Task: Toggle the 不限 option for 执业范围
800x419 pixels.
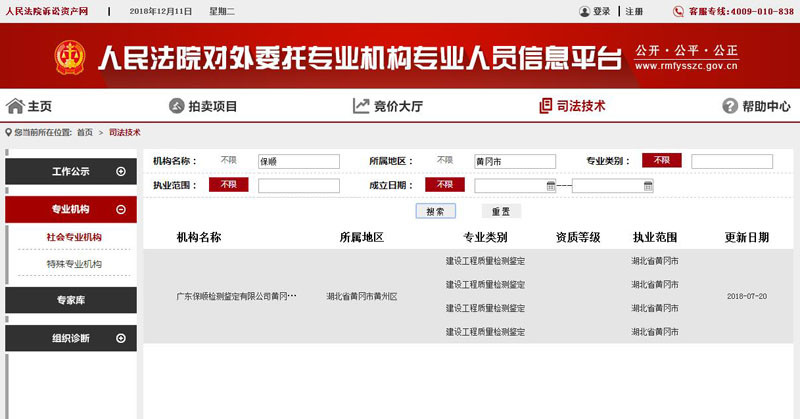Action: pyautogui.click(x=228, y=185)
